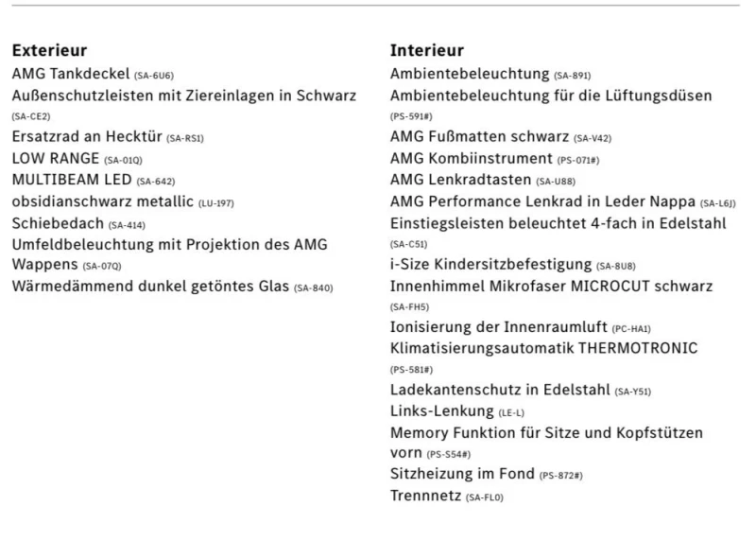Select AMG Performance Lenkrad in Leder Nappa
Screen dimensions: 756x558
[542, 201]
